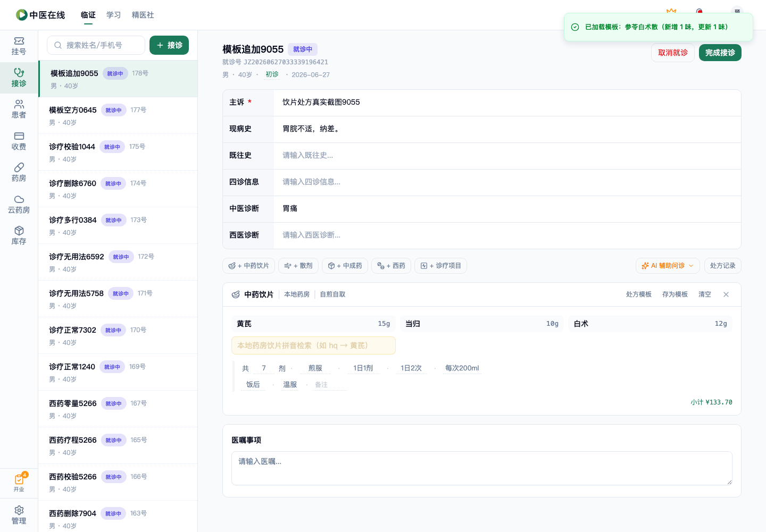The image size is (766, 532).
Task: Change the 饭后 timing option
Action: click(253, 385)
